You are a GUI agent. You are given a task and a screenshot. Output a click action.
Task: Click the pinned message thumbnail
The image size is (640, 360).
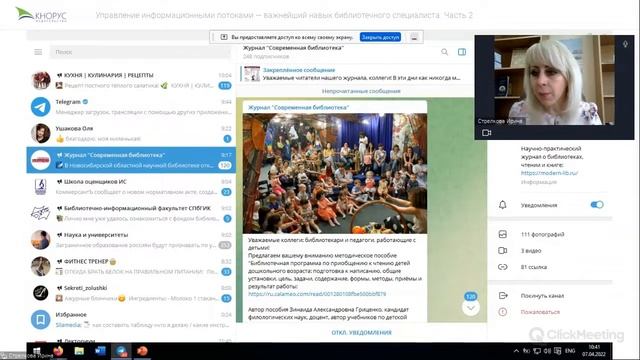tap(252, 74)
